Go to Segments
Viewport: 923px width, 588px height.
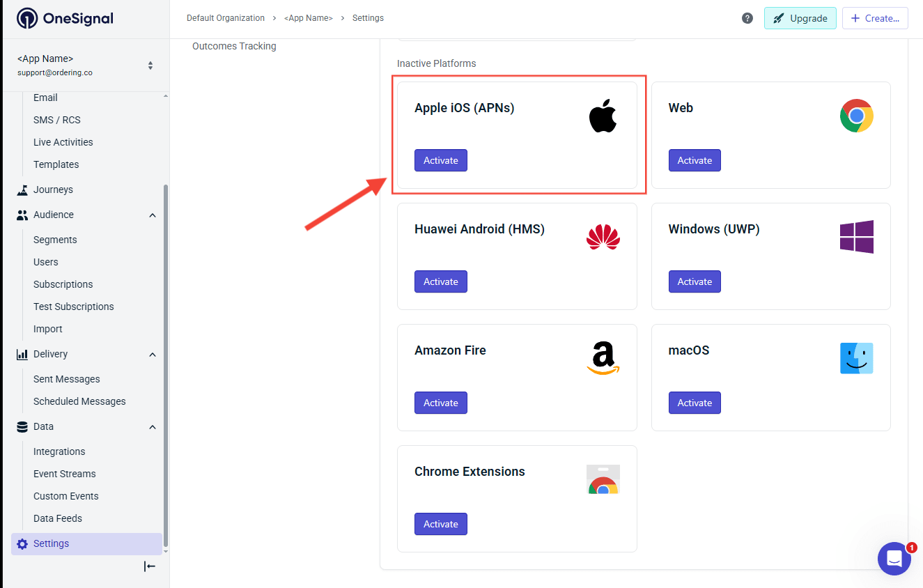(55, 240)
